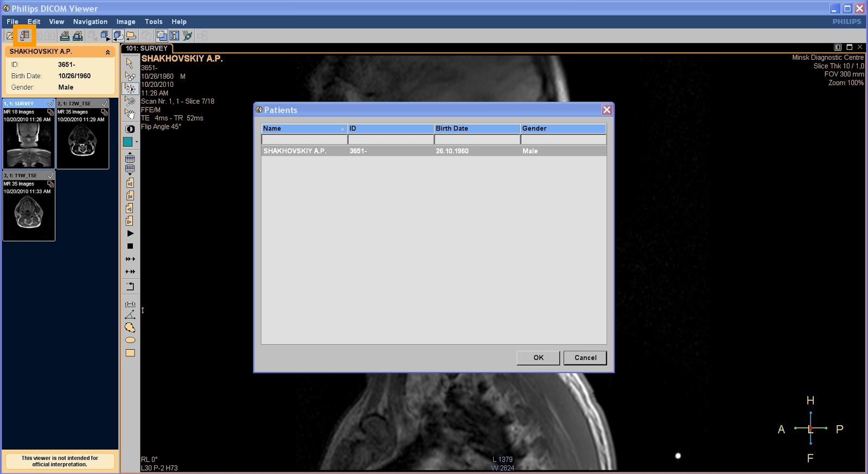Viewport: 868px width, 474px height.
Task: Click the invert contrast icon
Action: tap(130, 129)
